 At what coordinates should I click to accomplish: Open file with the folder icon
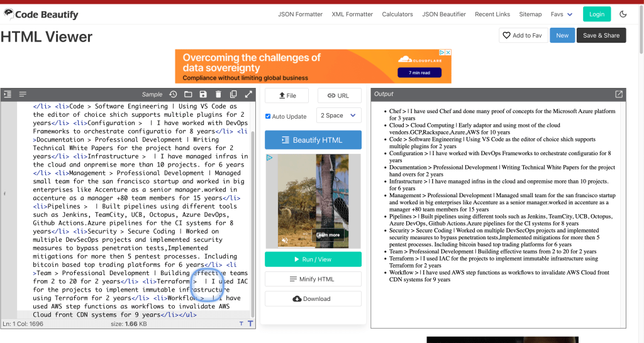(188, 94)
